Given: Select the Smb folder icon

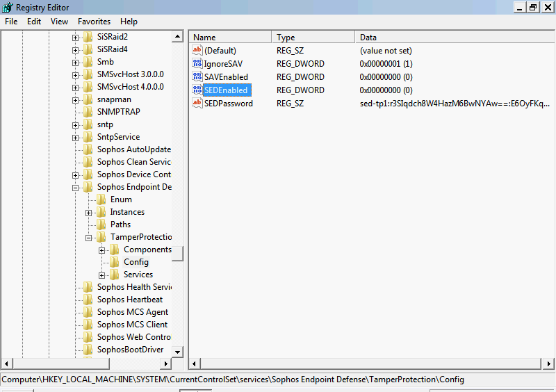Looking at the screenshot, I should (88, 62).
